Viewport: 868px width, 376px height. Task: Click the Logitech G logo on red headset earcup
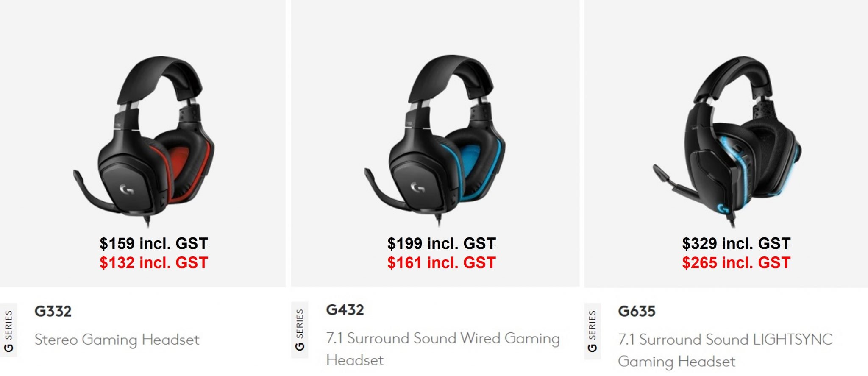coord(126,189)
